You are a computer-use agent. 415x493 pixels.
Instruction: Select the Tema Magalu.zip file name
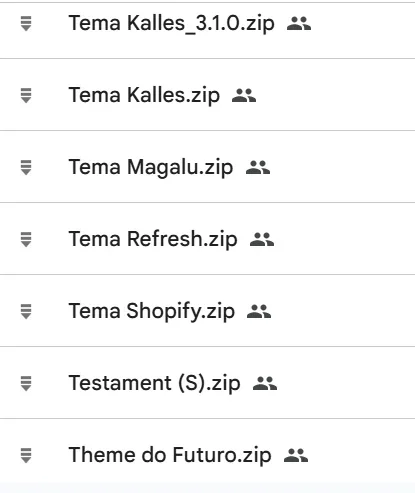coord(151,168)
